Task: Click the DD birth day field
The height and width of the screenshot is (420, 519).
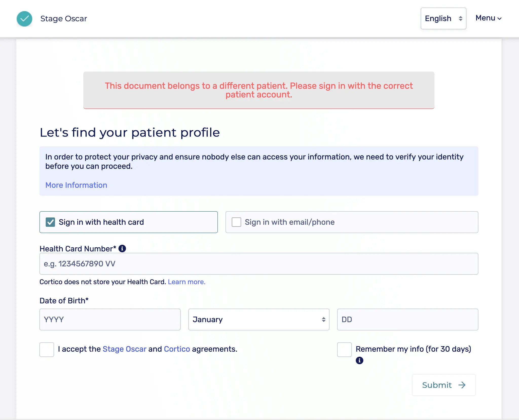Action: (x=407, y=319)
